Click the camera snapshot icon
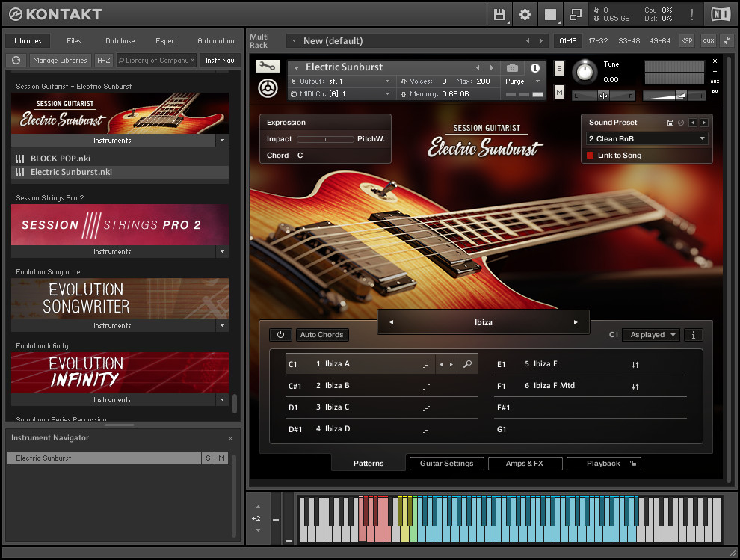 point(512,68)
